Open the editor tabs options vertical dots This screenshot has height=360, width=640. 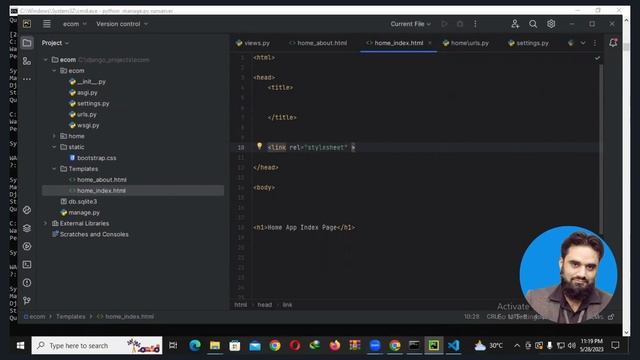point(595,43)
